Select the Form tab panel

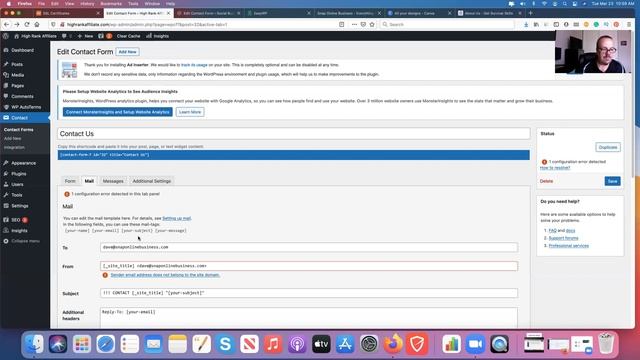click(70, 181)
